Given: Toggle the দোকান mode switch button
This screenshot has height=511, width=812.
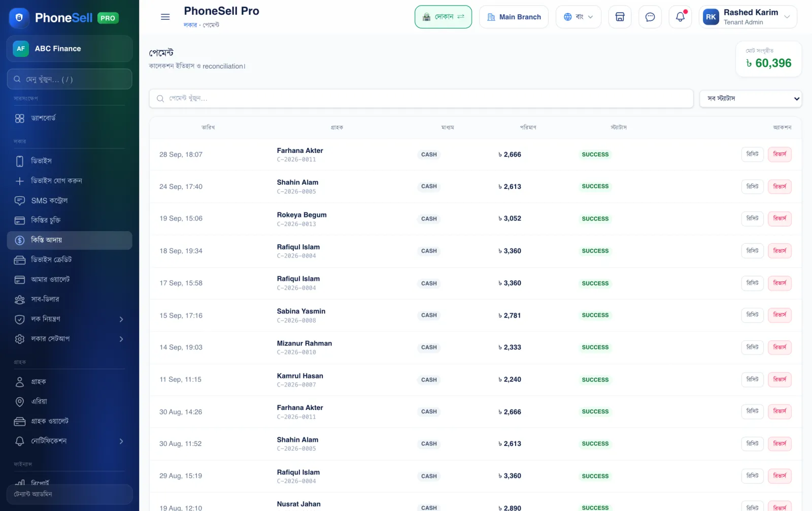Looking at the screenshot, I should [x=443, y=17].
